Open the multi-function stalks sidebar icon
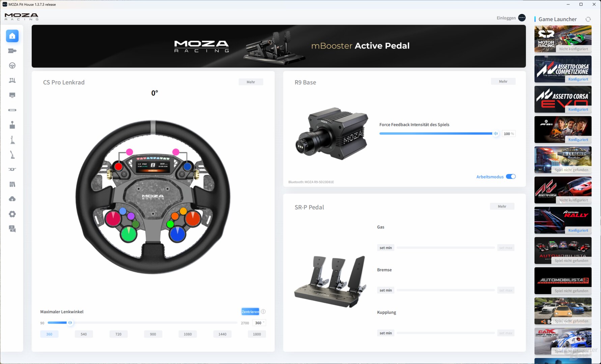This screenshot has height=364, width=601. pos(12,169)
